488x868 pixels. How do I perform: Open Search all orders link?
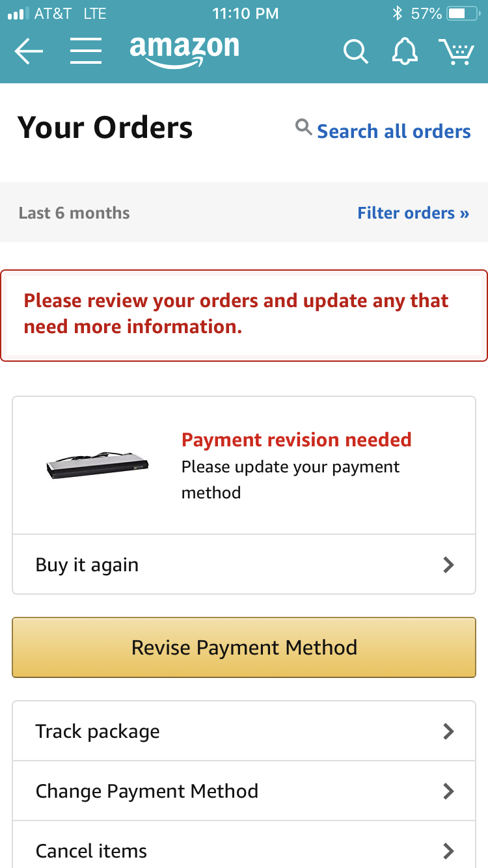(x=394, y=131)
